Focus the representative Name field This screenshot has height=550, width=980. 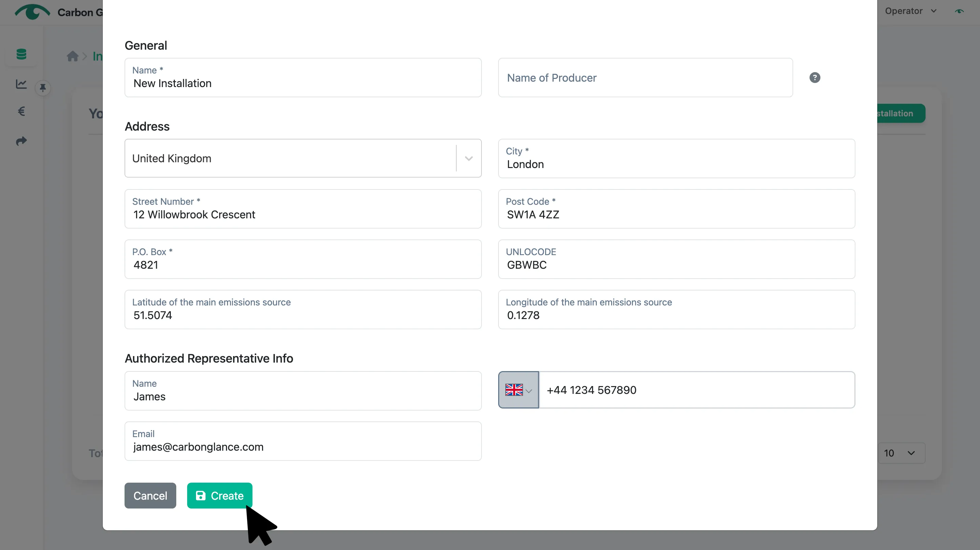[x=303, y=390]
